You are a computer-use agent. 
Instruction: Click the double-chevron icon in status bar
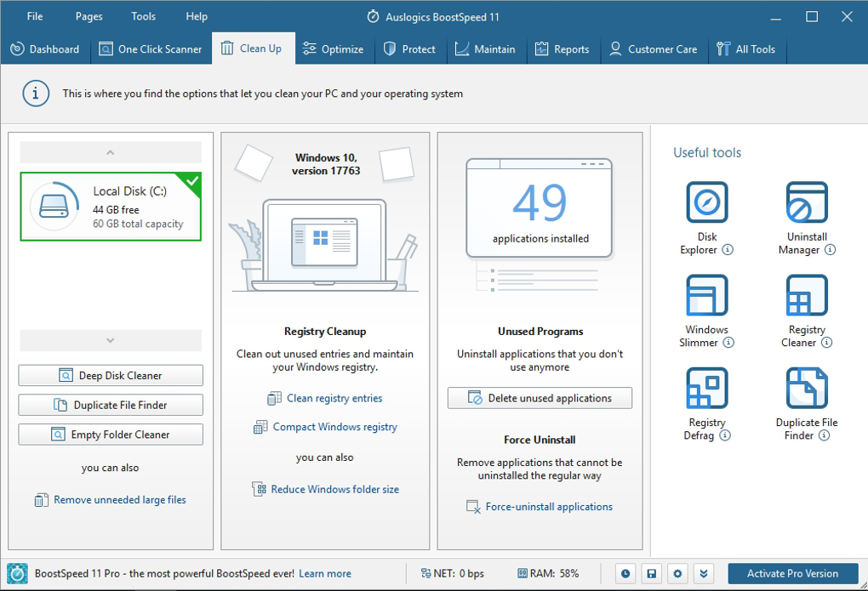(704, 574)
